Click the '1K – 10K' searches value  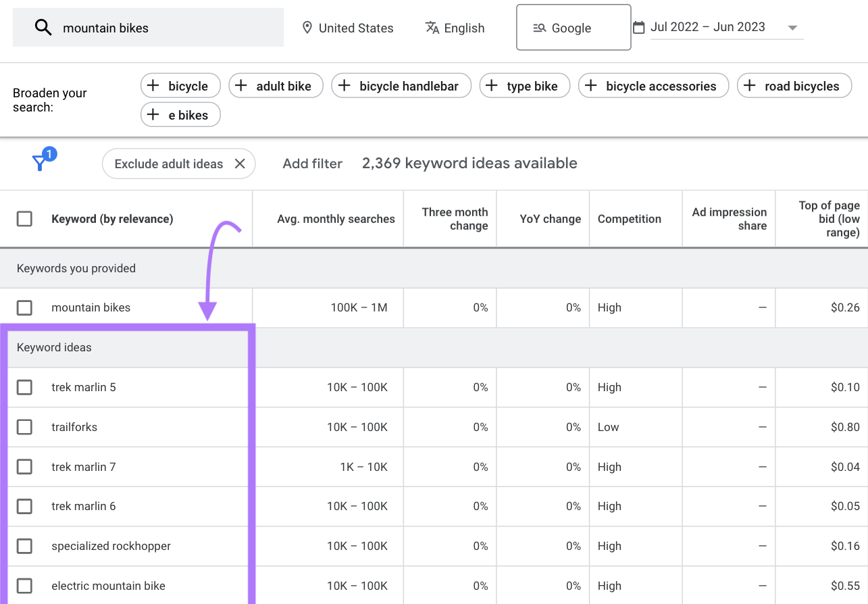coord(363,467)
